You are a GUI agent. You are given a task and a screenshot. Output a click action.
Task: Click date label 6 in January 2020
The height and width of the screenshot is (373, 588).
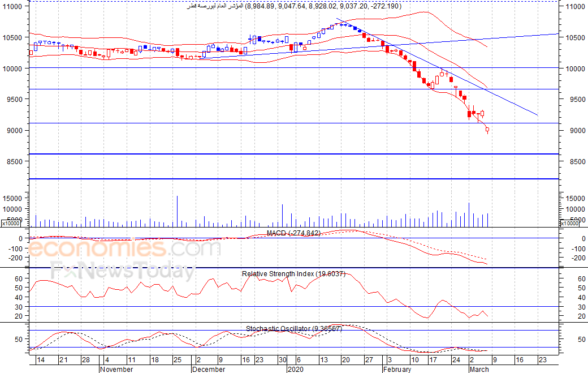298,360
